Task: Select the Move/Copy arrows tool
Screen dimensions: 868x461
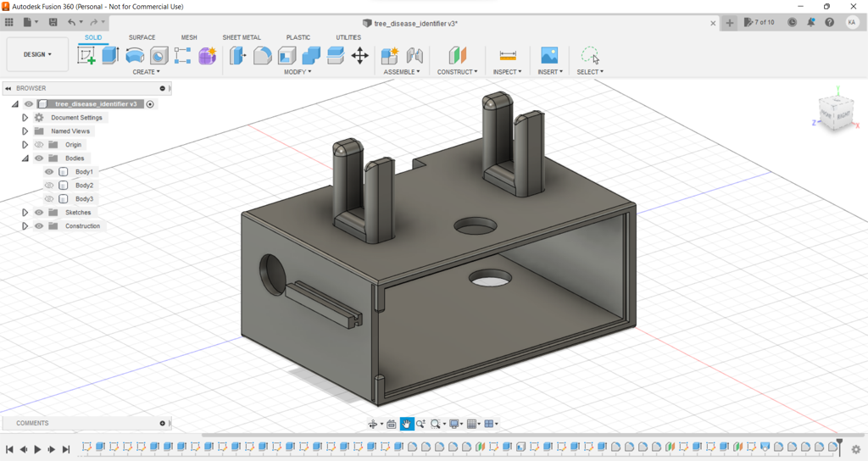Action: click(x=359, y=56)
